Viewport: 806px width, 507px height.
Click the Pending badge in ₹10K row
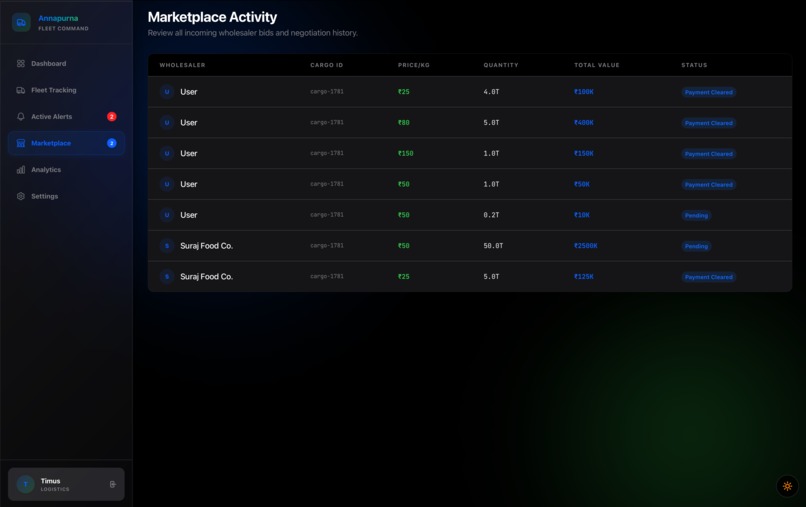696,215
